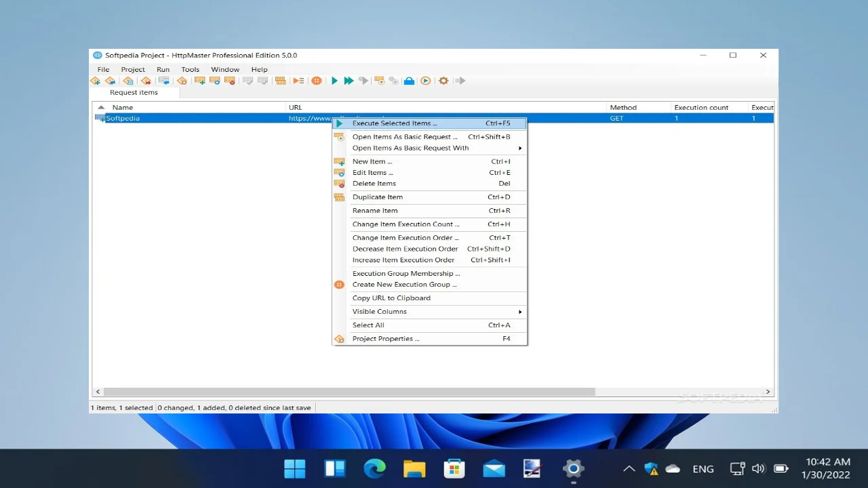This screenshot has height=488, width=868.
Task: Click the toolbar duplicate item icon
Action: (x=280, y=81)
